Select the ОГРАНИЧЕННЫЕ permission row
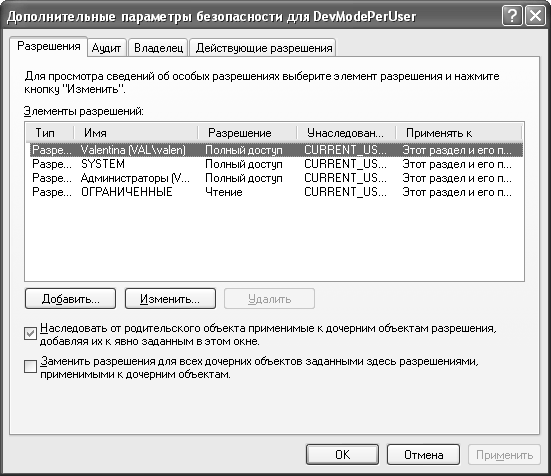This screenshot has width=551, height=476. 276,192
